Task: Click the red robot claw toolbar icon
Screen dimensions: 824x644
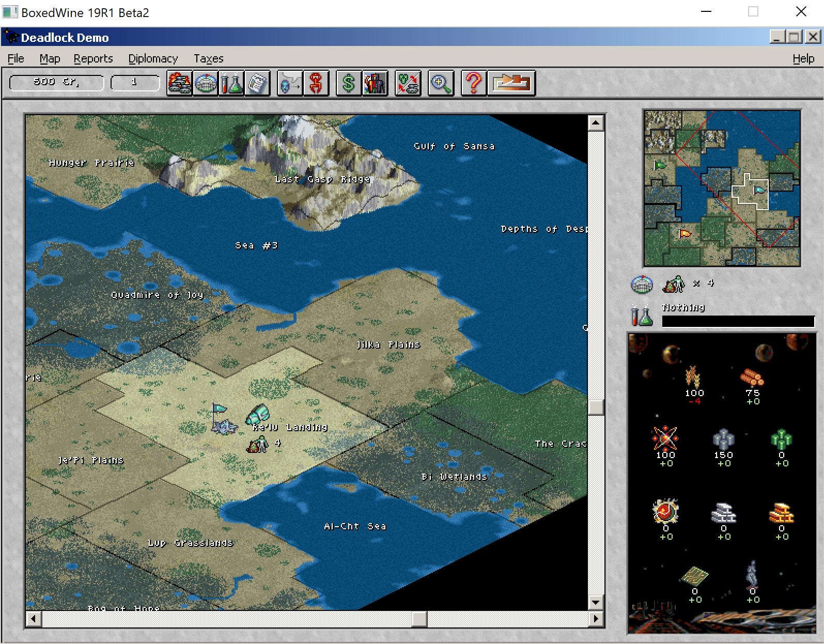Action: point(316,83)
